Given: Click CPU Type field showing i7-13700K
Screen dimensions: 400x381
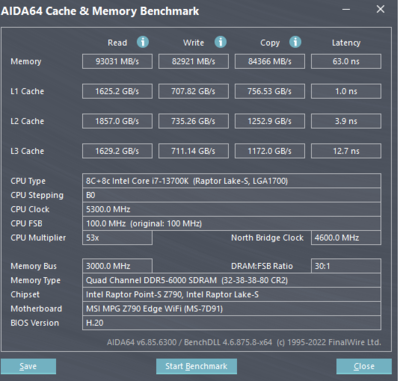Looking at the screenshot, I should pyautogui.click(x=231, y=181).
